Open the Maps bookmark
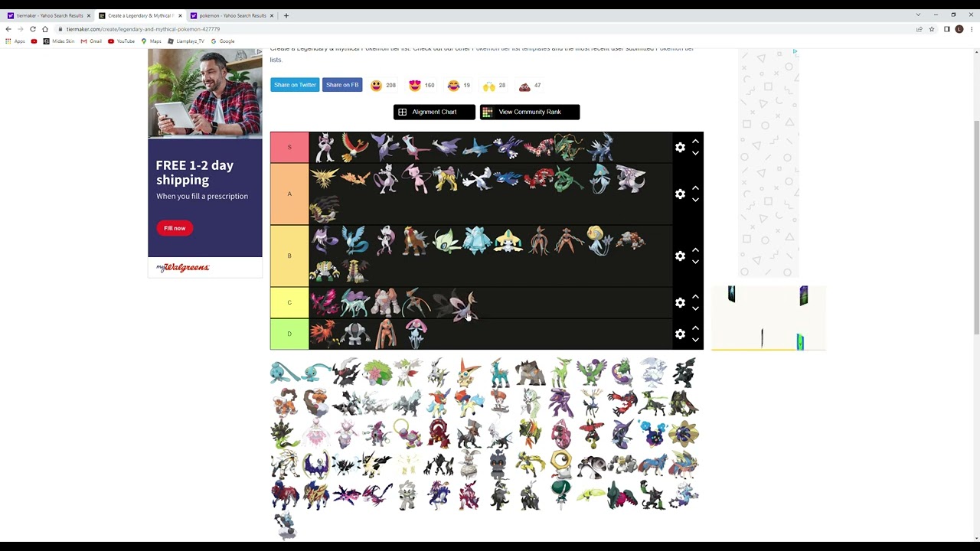This screenshot has width=980, height=551. point(152,41)
